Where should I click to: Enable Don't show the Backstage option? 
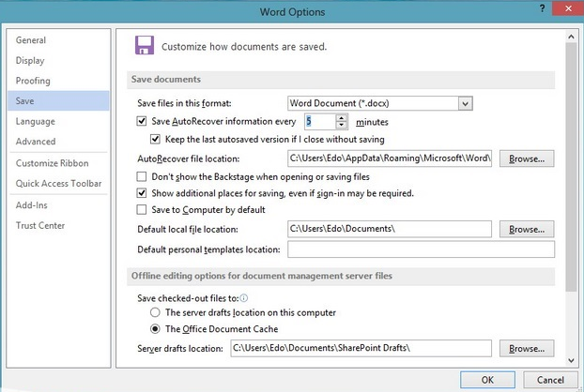coord(143,176)
